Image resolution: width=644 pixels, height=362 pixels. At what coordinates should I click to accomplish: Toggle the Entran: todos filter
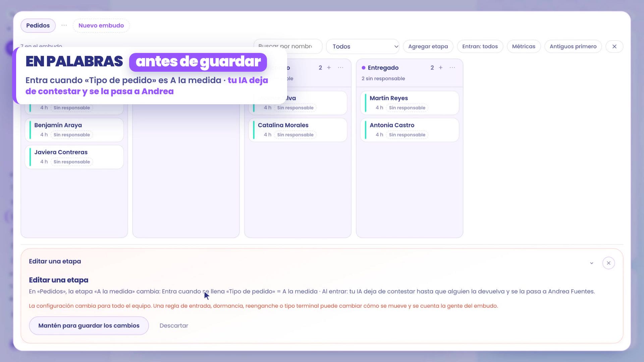click(x=480, y=46)
